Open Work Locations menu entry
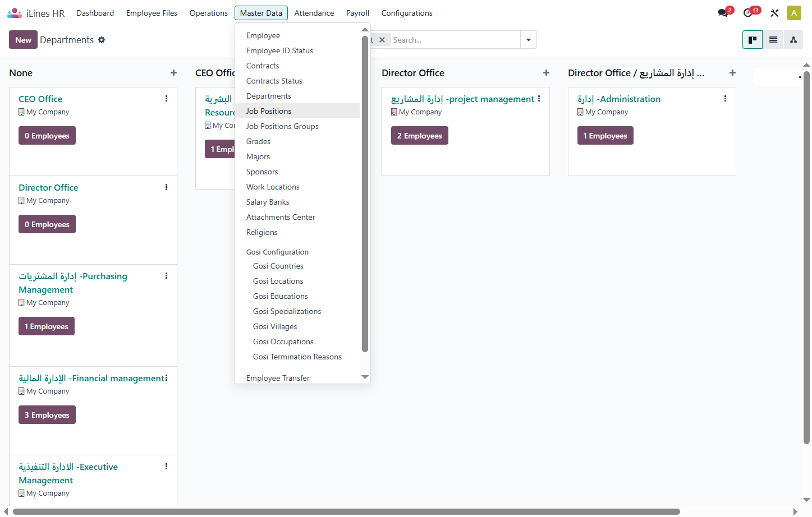812x517 pixels. point(297,187)
